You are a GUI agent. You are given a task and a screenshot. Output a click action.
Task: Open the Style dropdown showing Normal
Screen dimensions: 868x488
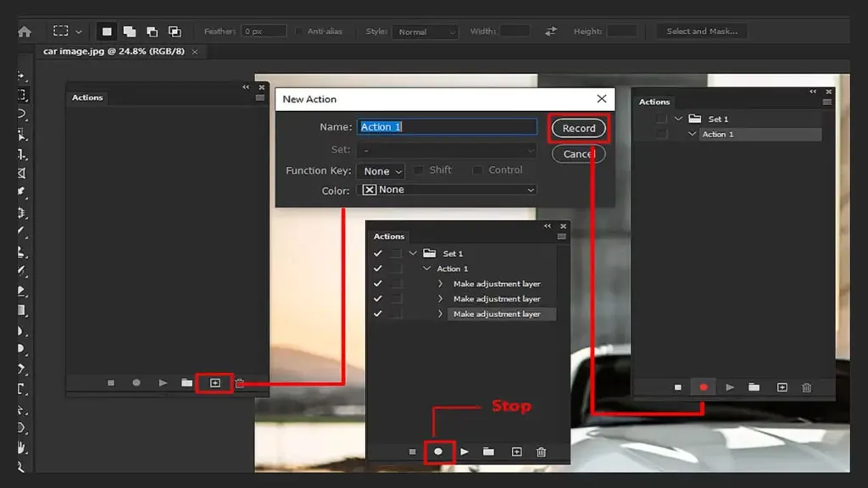click(426, 32)
